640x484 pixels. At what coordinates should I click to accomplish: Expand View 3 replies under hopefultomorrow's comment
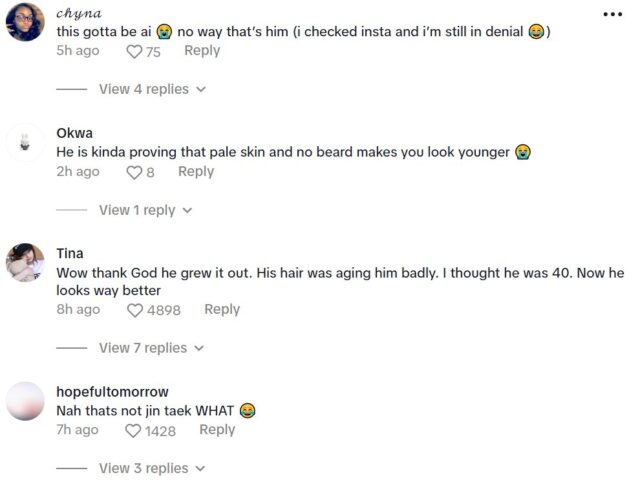click(x=152, y=468)
